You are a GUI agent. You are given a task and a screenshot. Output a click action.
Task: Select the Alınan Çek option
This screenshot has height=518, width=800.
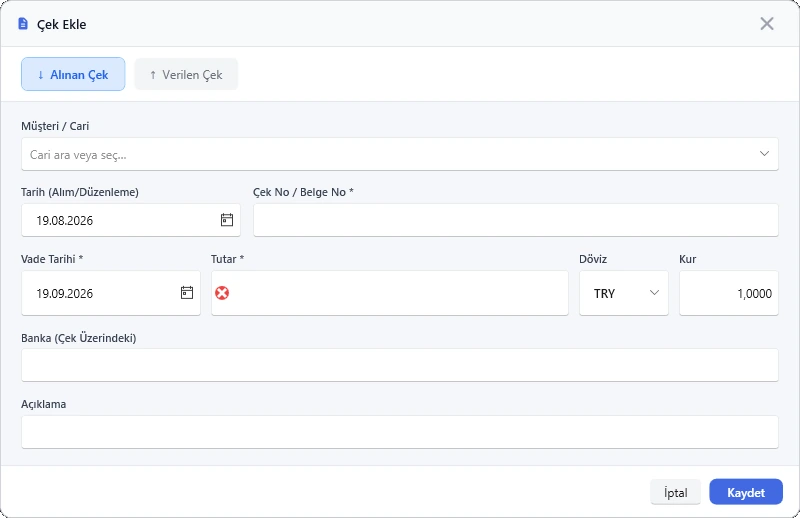coord(73,75)
